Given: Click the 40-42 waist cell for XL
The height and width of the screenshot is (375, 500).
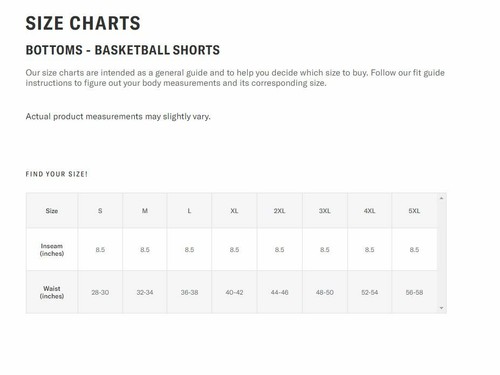Looking at the screenshot, I should coord(234,292).
